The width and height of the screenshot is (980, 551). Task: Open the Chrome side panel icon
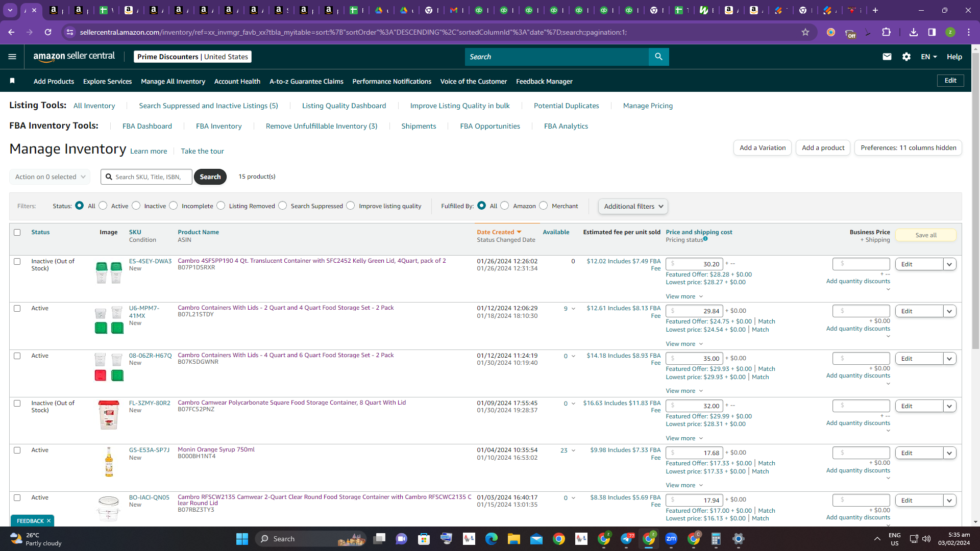click(932, 32)
